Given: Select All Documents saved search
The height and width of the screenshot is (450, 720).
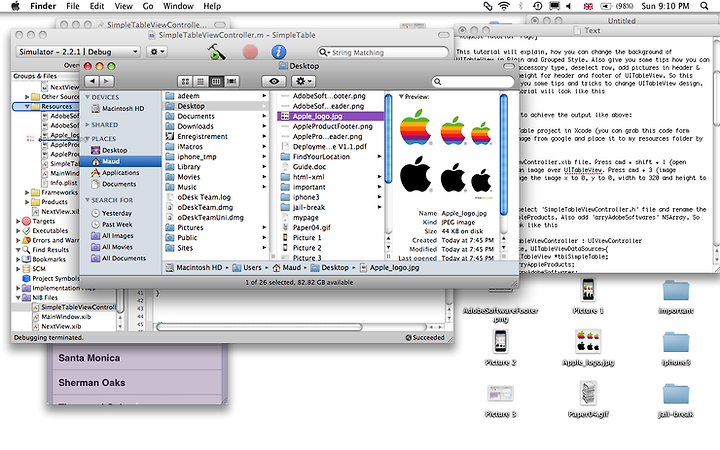Looking at the screenshot, I should [x=118, y=258].
